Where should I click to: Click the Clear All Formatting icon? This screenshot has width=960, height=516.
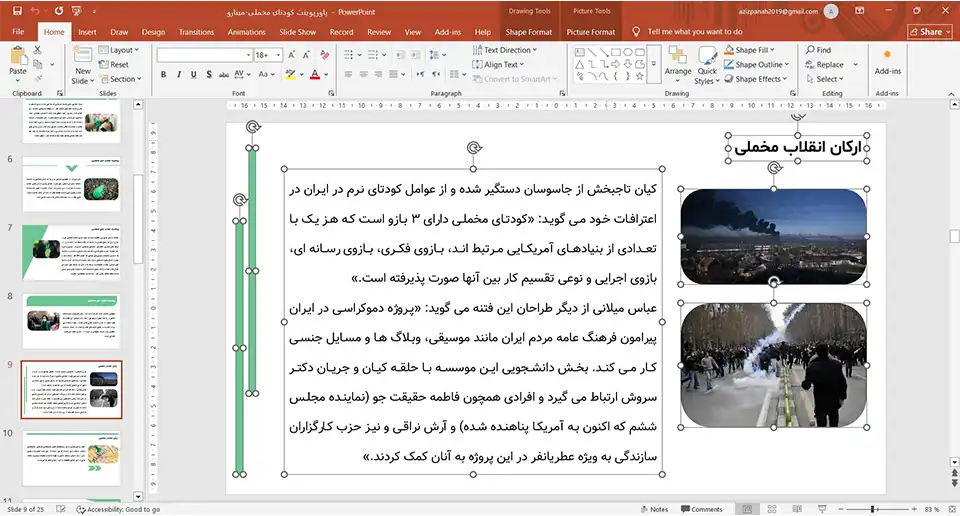[x=324, y=55]
